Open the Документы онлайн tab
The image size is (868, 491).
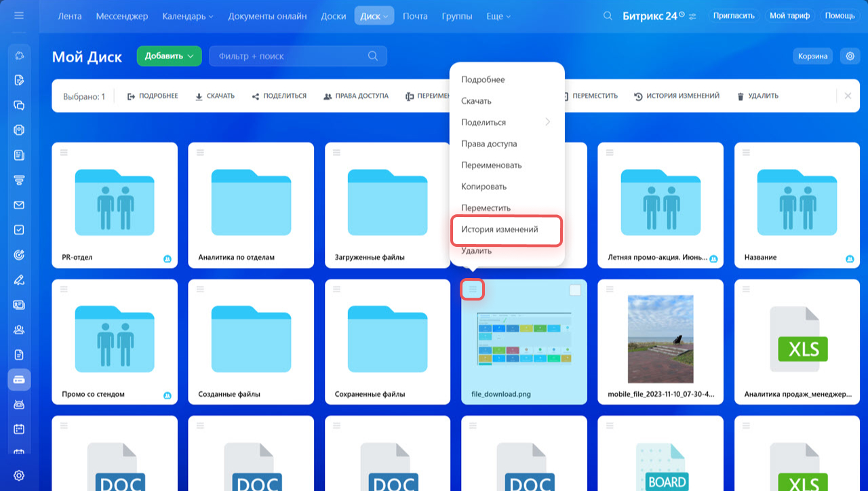[267, 16]
